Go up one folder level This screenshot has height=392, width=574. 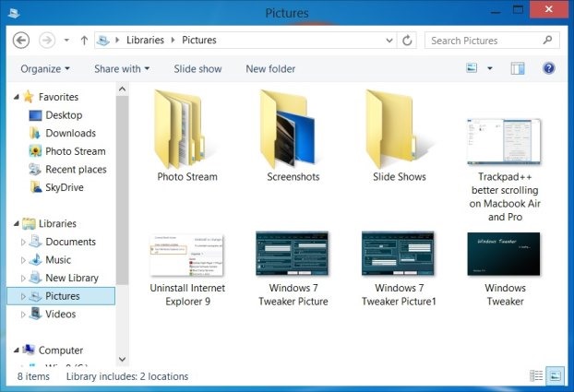[x=84, y=41]
